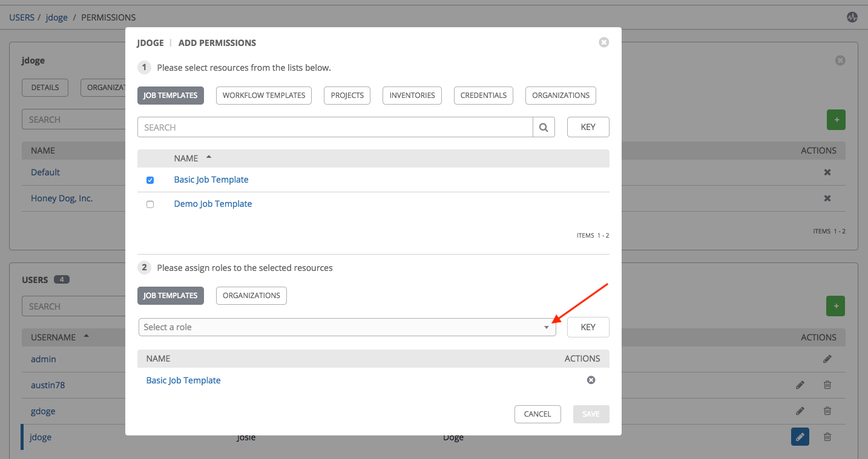Remove Basic Job Template from selected resources
The width and height of the screenshot is (868, 459).
[591, 380]
